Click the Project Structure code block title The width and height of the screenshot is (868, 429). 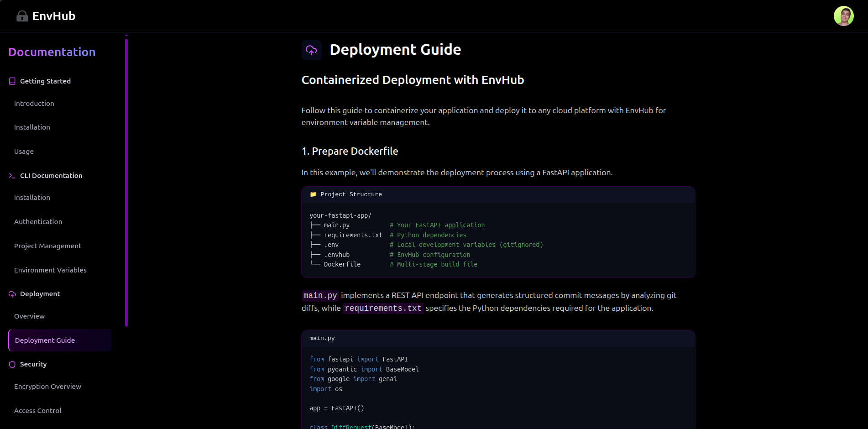351,194
